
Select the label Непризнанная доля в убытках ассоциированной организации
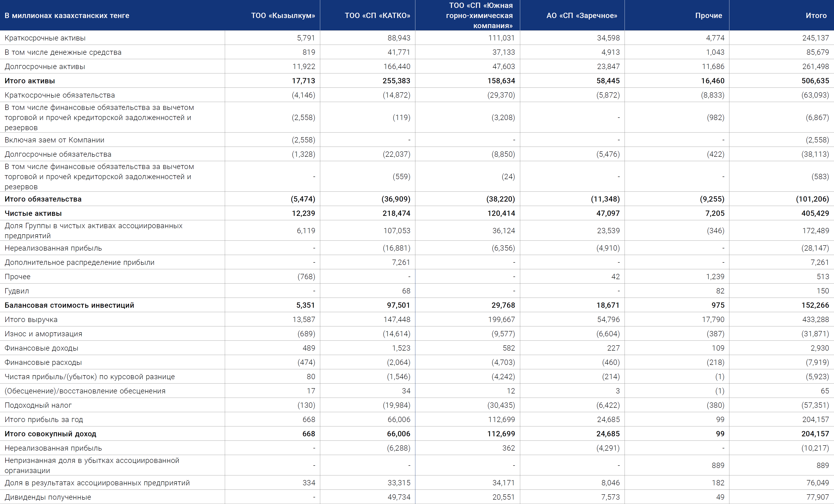92,465
